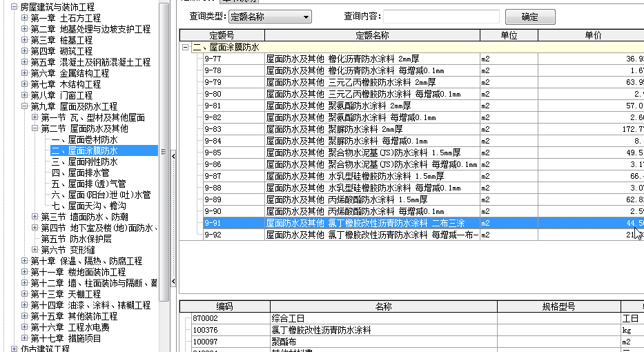Image resolution: width=644 pixels, height=352 pixels.
Task: Click the 单位 column header in quota table
Action: pyautogui.click(x=509, y=35)
